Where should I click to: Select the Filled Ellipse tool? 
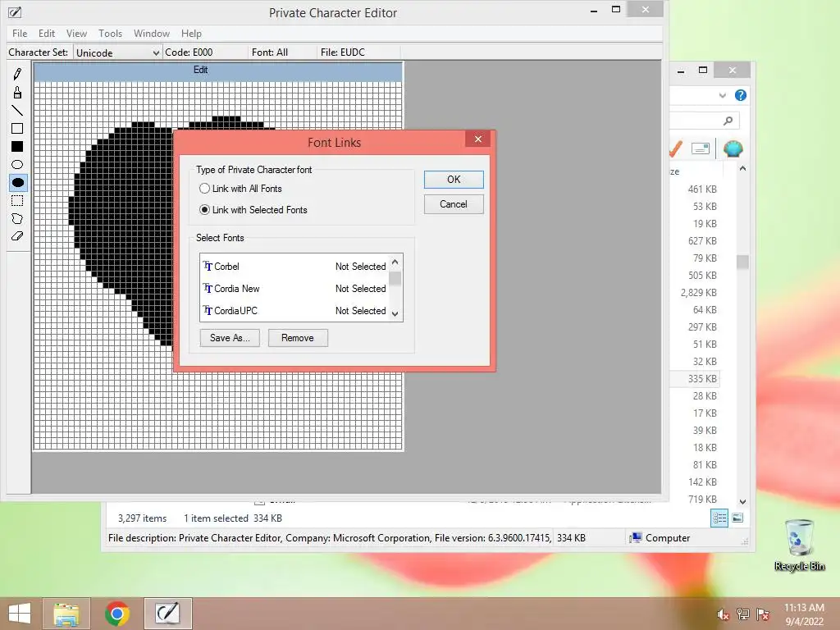pos(17,183)
